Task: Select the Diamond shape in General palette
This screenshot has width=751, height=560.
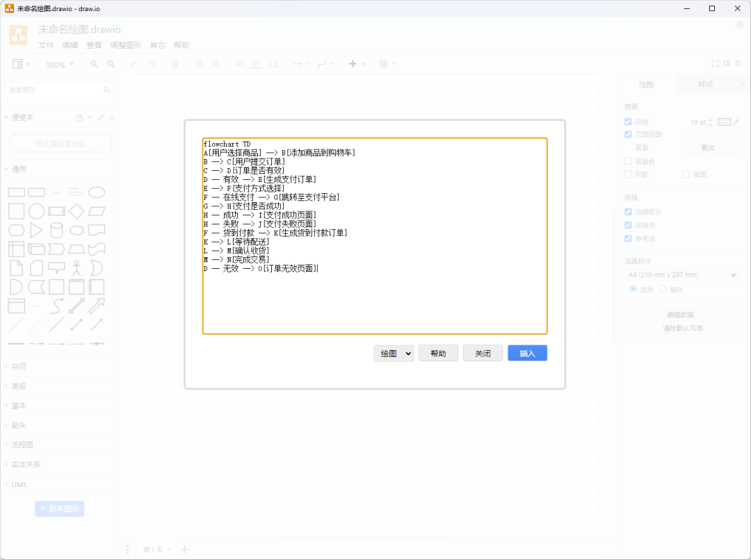Action: click(76, 211)
